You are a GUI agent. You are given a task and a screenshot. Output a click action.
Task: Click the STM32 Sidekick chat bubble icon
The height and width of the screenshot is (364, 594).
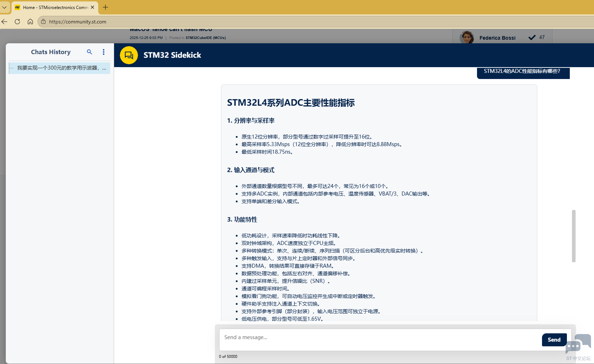(x=129, y=55)
